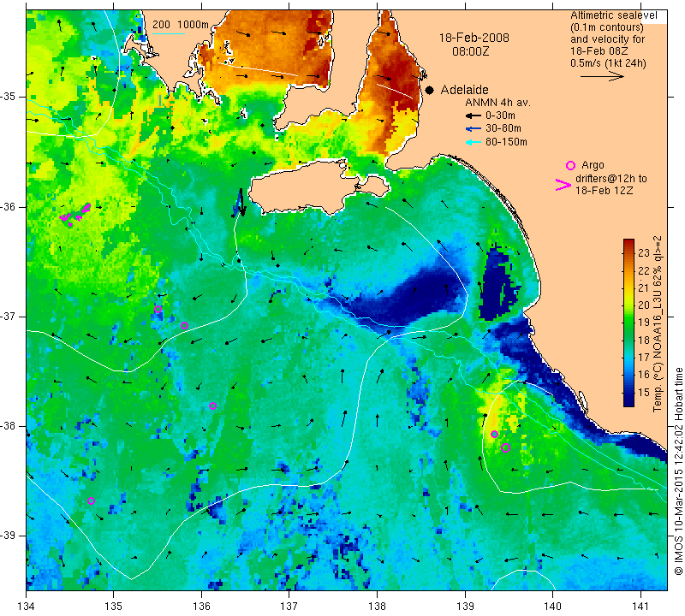Image resolution: width=685 pixels, height=616 pixels.
Task: Click the Argo float near 134.7, -38.7
Action: pos(91,501)
